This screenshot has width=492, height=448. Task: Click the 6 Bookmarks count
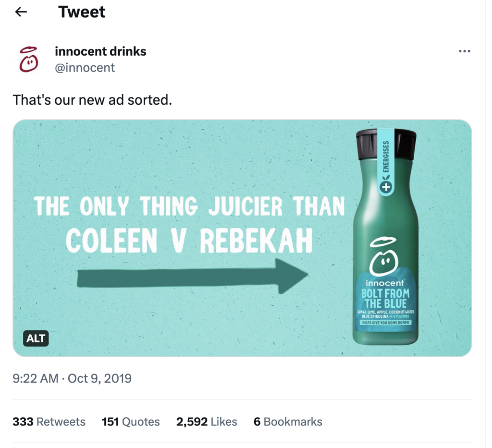click(288, 422)
